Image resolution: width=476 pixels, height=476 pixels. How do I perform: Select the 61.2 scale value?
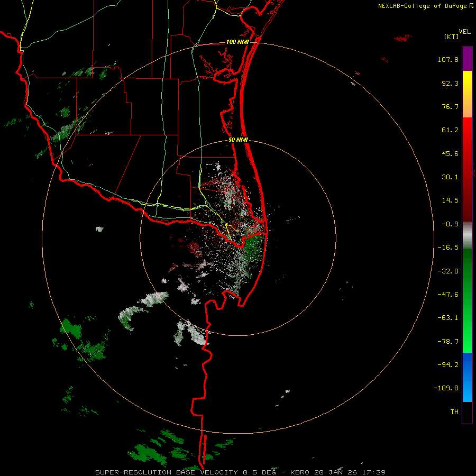450,130
